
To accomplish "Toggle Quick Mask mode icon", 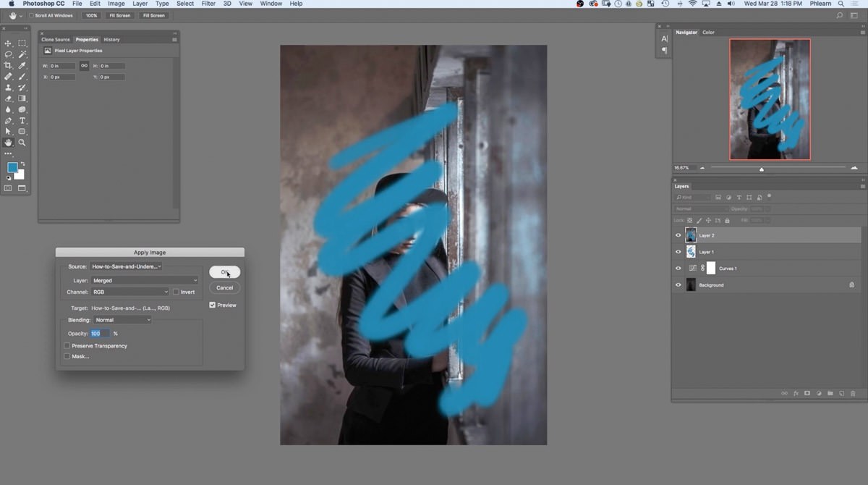I will click(x=9, y=188).
